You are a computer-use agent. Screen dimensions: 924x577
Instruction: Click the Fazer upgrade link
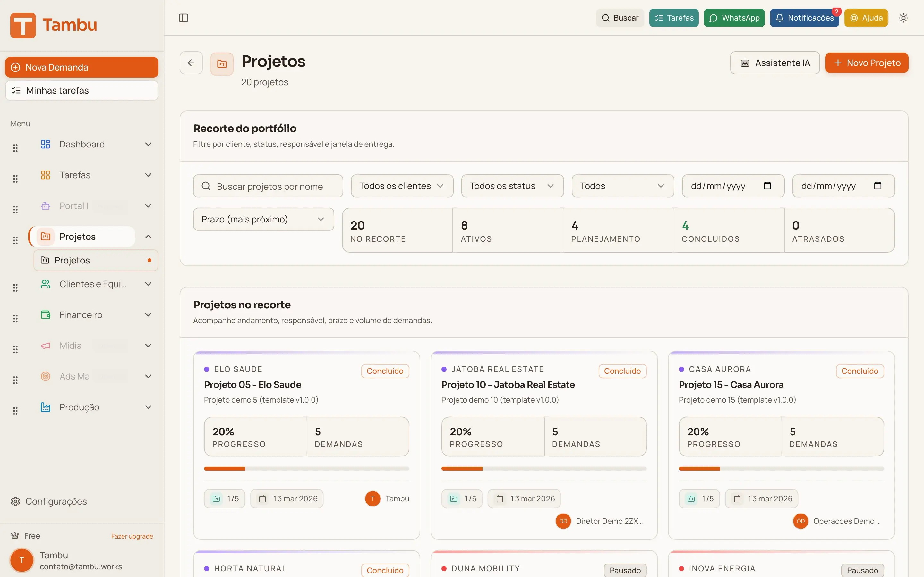tap(132, 536)
